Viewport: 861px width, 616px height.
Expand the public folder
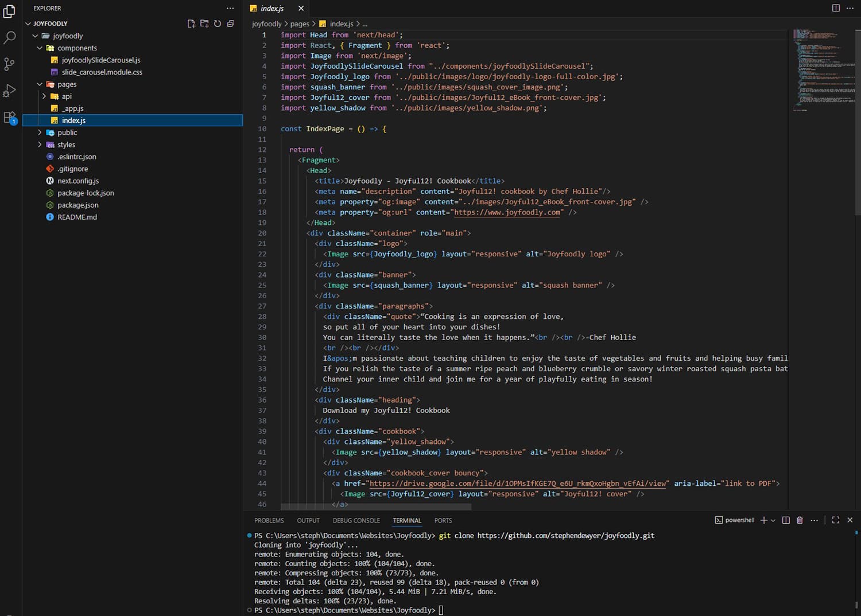point(67,132)
